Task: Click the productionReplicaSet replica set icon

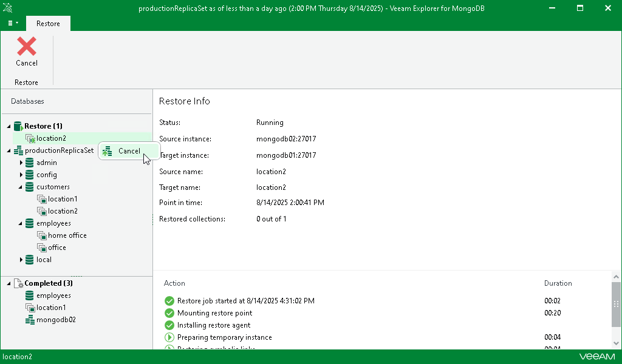Action: pos(18,150)
